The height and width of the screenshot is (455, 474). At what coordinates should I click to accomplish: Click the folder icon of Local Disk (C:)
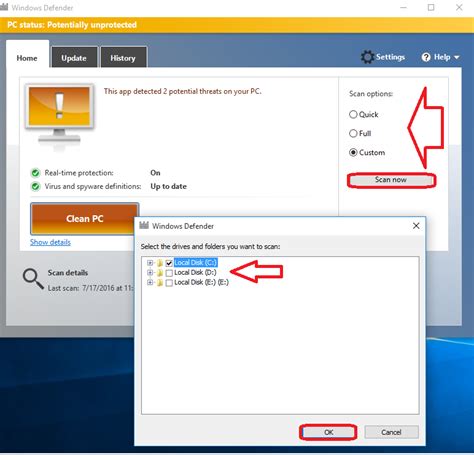click(x=160, y=263)
